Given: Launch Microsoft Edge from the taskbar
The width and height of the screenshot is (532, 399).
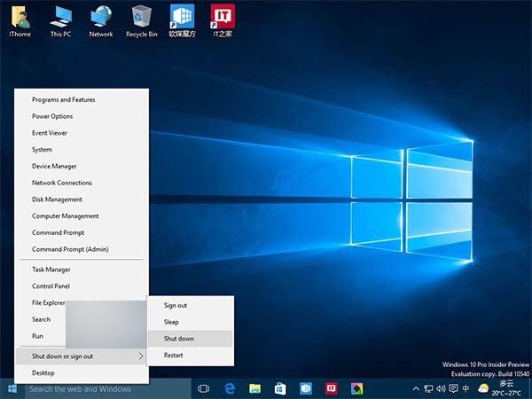Looking at the screenshot, I should tap(229, 388).
